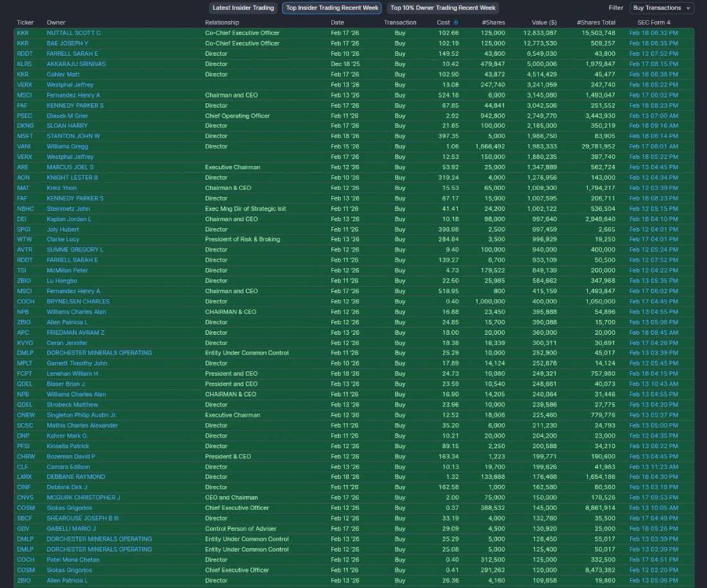Click the Ticker column header

(x=25, y=22)
